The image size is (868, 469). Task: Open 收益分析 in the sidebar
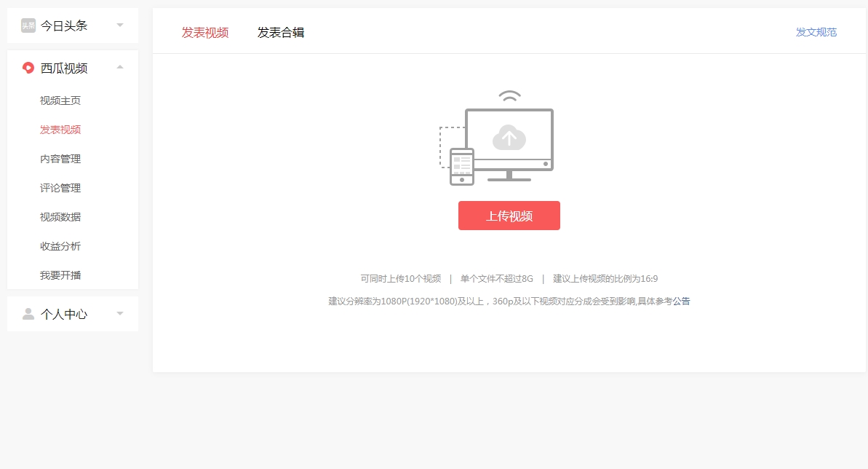coord(60,245)
